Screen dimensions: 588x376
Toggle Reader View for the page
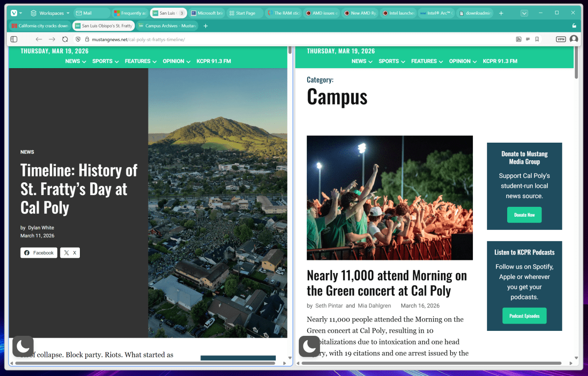click(528, 39)
